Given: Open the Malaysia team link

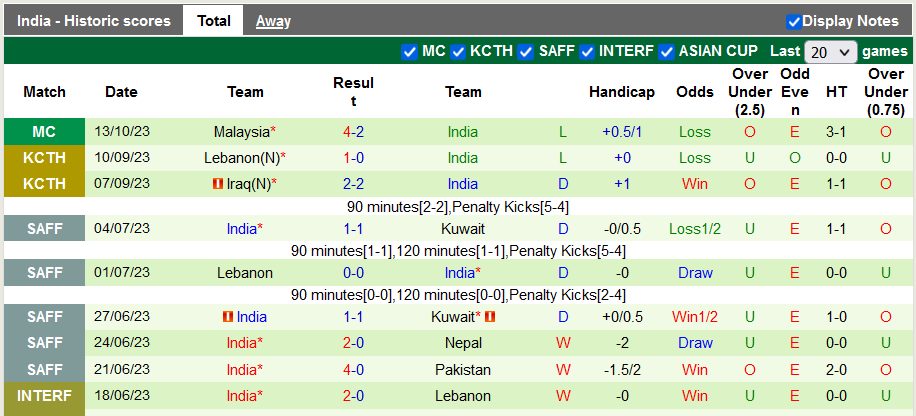Looking at the screenshot, I should point(241,132).
